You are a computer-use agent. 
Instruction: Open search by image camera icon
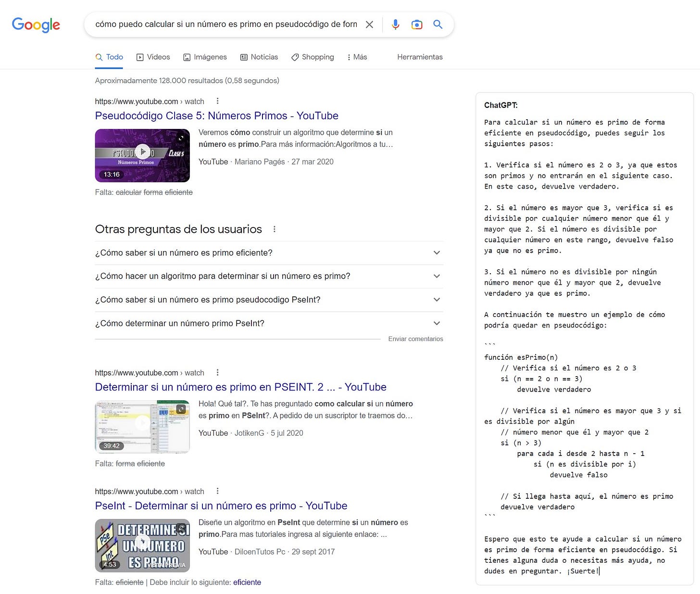(417, 25)
